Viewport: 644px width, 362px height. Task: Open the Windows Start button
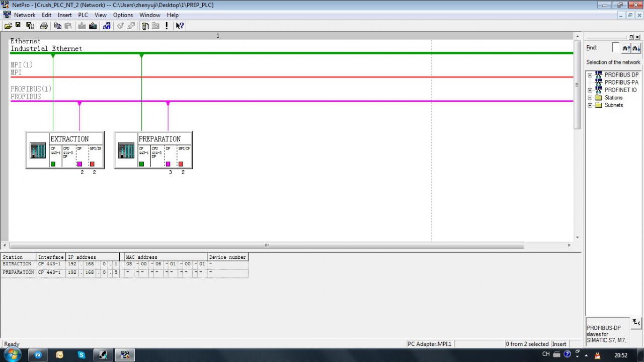tap(12, 354)
